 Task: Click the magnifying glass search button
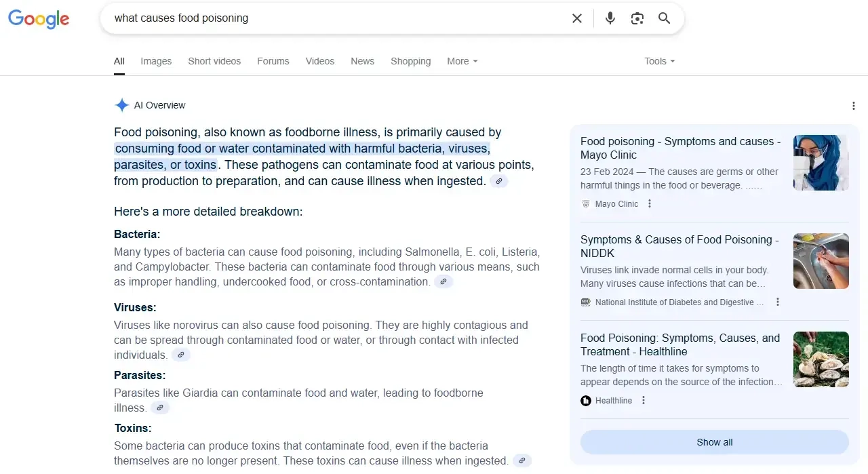665,18
